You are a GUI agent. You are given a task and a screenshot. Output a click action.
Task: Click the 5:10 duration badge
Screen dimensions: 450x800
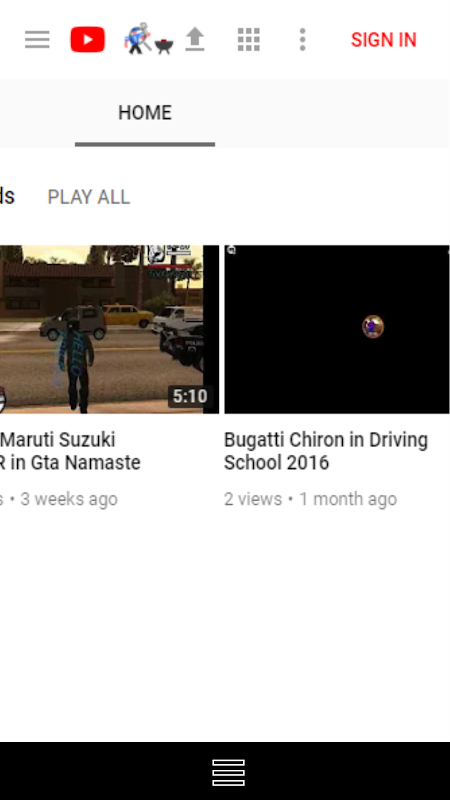click(x=190, y=396)
